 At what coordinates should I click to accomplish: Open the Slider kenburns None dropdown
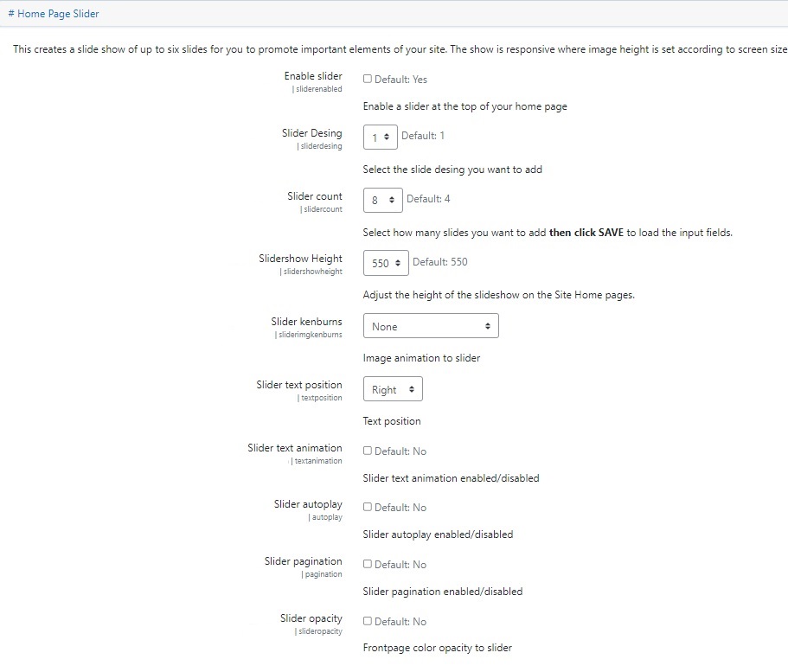point(431,326)
